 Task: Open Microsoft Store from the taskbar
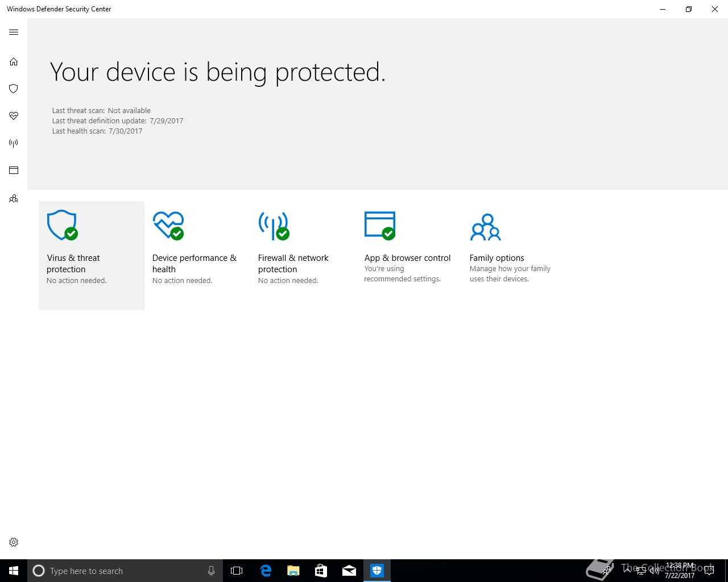(x=321, y=571)
